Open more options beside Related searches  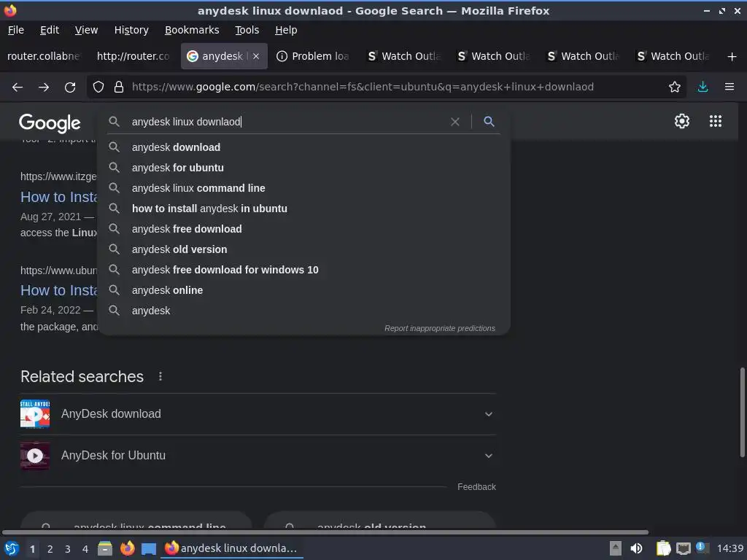point(160,377)
